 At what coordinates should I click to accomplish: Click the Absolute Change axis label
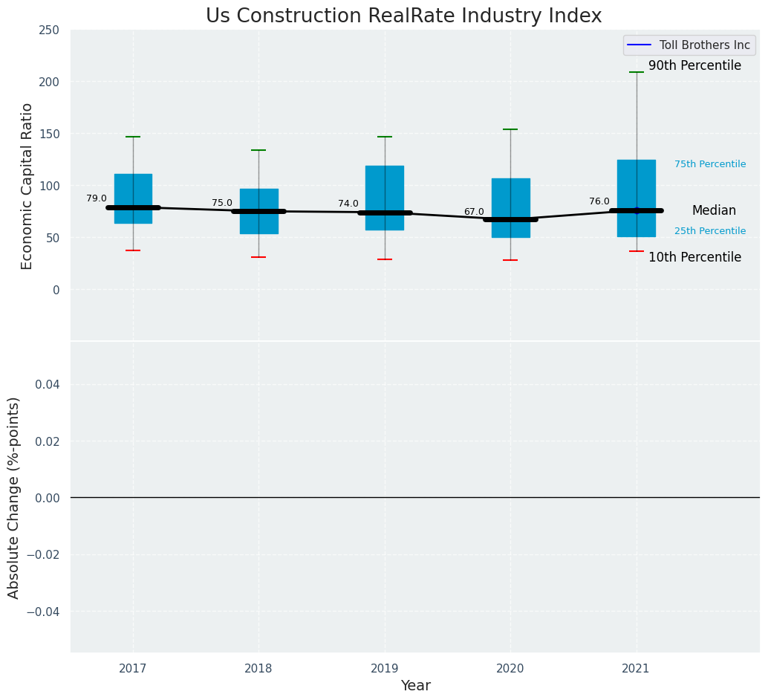13,498
